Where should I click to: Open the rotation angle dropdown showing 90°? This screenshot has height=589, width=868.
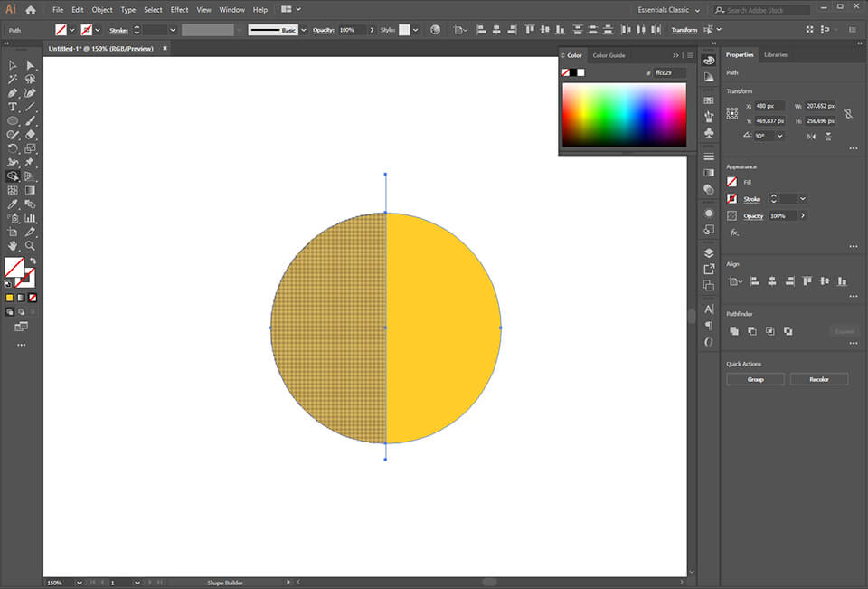[779, 136]
